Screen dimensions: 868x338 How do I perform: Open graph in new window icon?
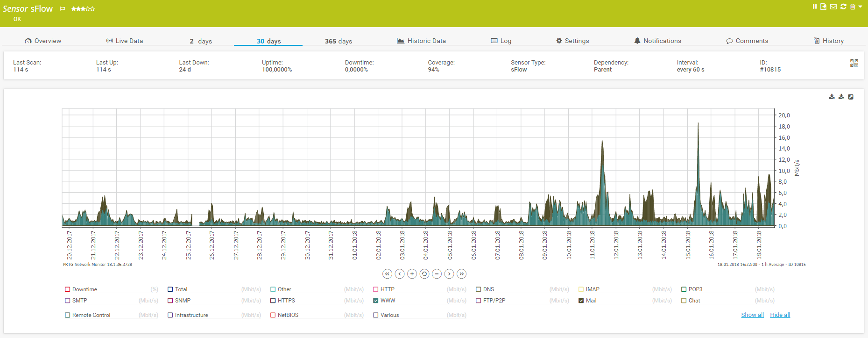pyautogui.click(x=851, y=97)
